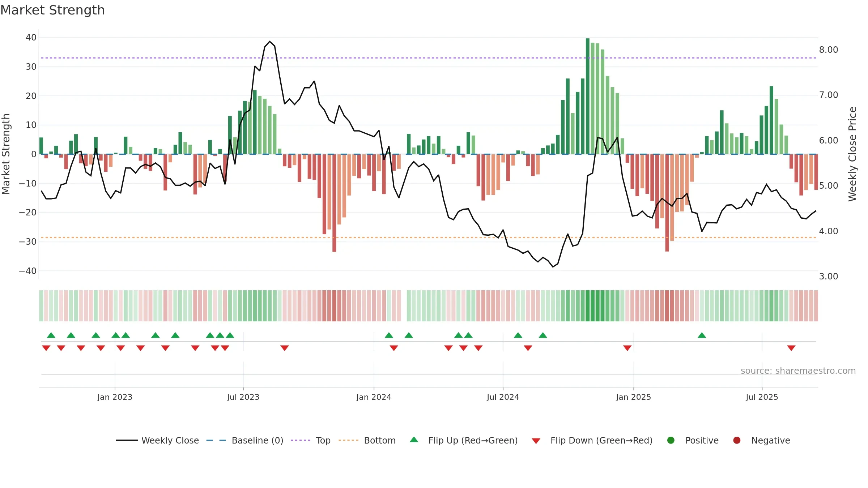Click the sharemaestro.com source text
This screenshot has width=868, height=488.
(798, 371)
